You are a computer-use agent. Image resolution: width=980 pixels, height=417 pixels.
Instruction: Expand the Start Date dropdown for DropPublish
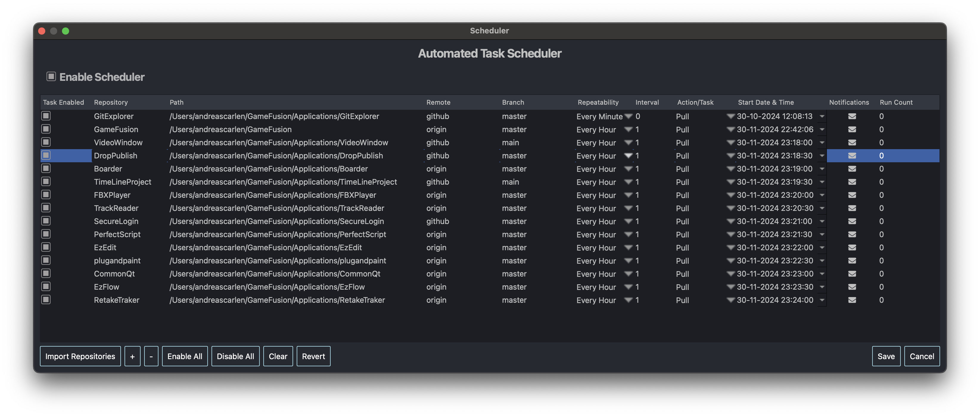[x=822, y=155]
